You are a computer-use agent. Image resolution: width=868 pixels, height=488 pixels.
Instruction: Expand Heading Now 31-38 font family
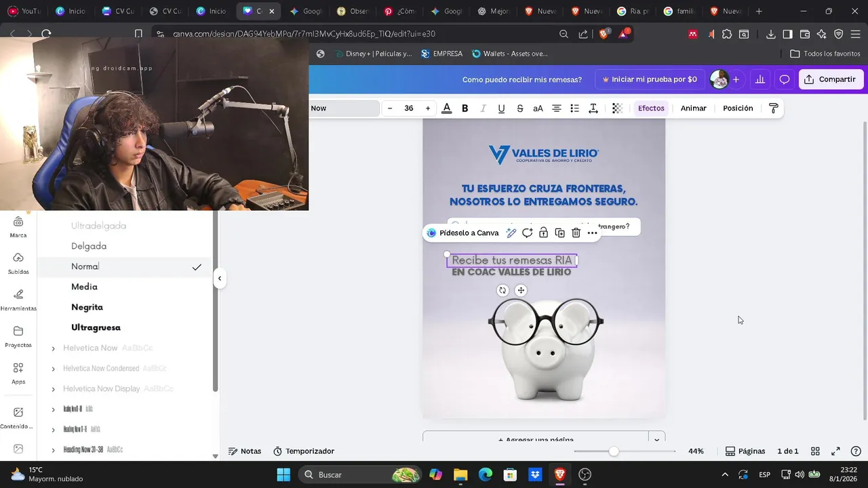pos(54,450)
